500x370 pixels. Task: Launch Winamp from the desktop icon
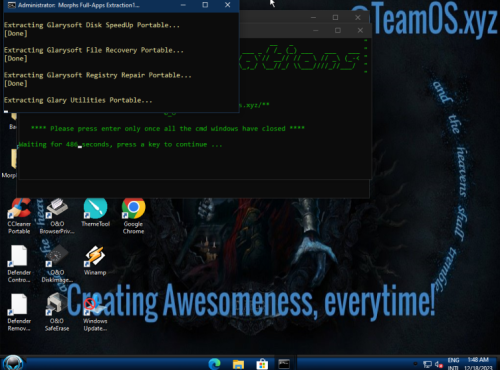click(95, 261)
